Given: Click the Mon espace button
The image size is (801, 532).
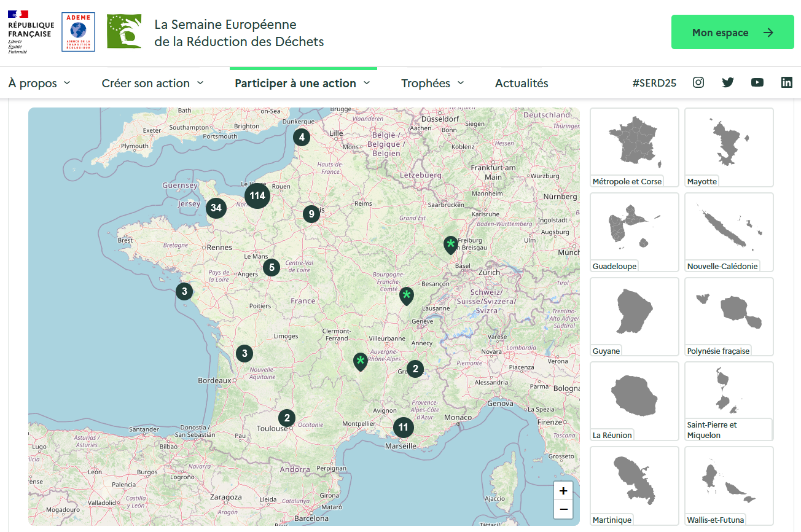Looking at the screenshot, I should [732, 31].
